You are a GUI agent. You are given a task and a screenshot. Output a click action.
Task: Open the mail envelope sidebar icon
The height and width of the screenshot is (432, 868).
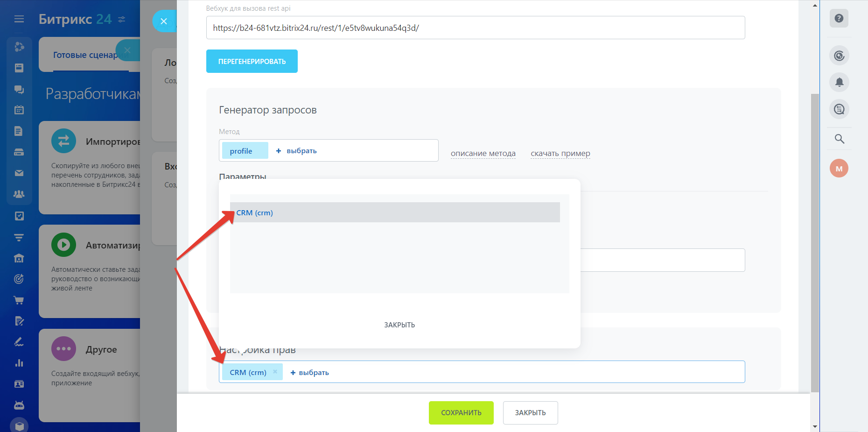pos(19,173)
